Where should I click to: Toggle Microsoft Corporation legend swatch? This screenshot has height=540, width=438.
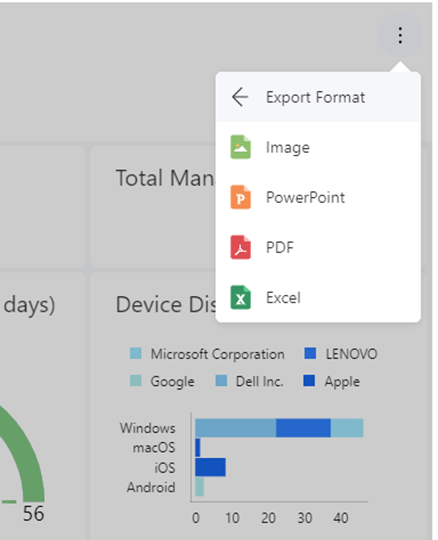click(136, 354)
